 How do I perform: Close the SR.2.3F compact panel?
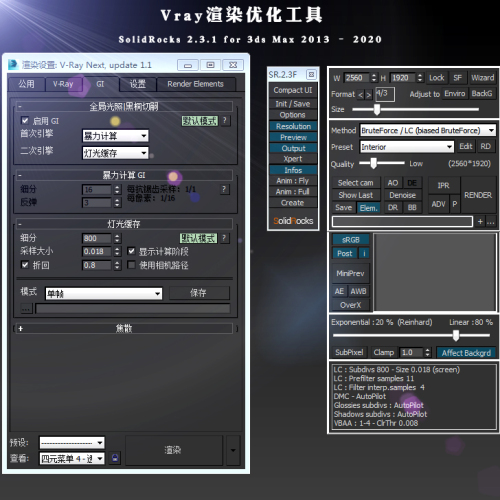click(x=311, y=74)
